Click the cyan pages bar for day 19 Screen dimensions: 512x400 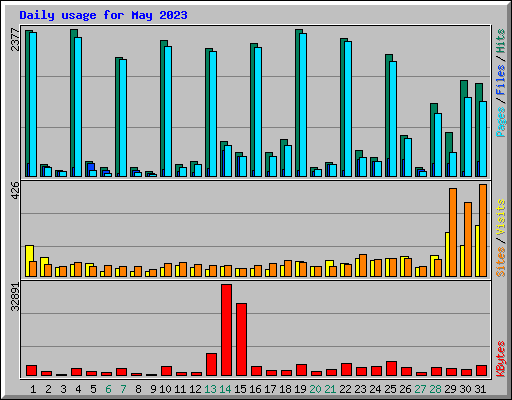pos(303,105)
